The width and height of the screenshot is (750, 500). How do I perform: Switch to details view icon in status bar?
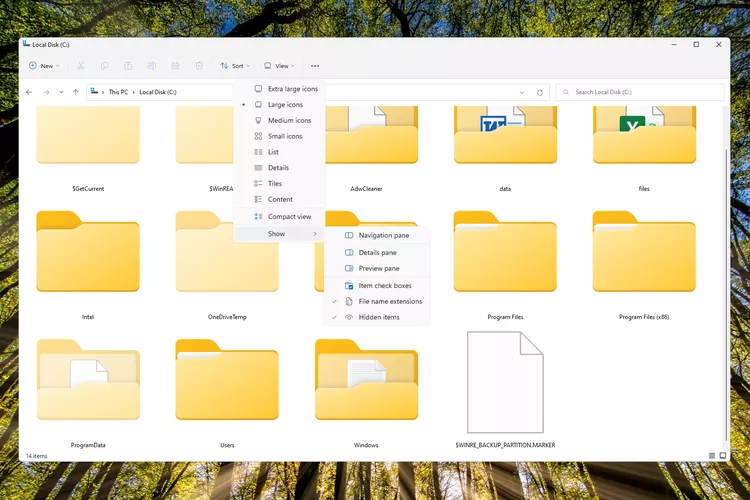(712, 456)
